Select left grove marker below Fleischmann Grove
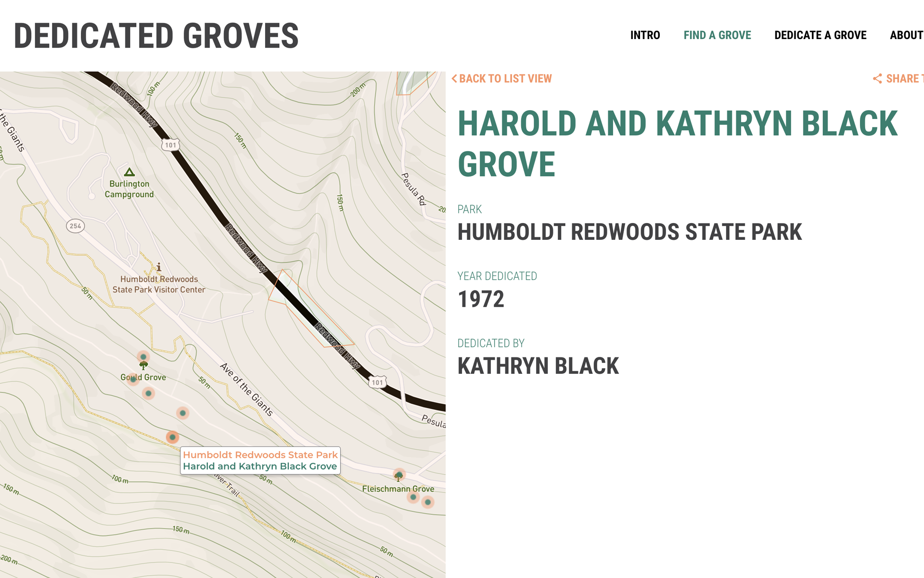This screenshot has width=924, height=578. [x=413, y=497]
